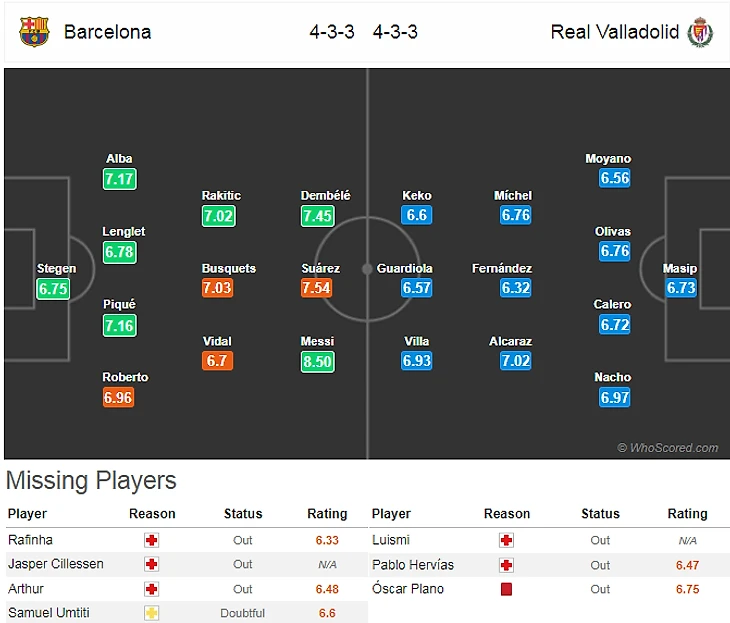Click the Barcelona club crest icon
Image resolution: width=730 pixels, height=623 pixels.
pos(33,31)
